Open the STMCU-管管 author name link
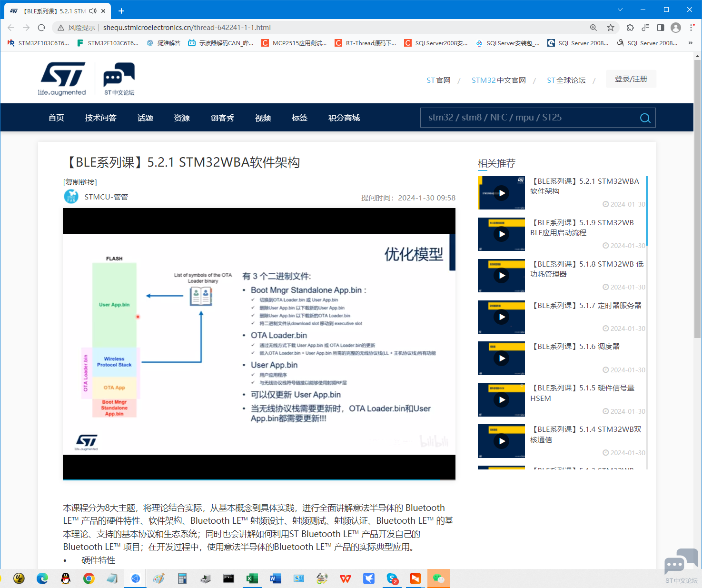The width and height of the screenshot is (702, 588). [106, 197]
